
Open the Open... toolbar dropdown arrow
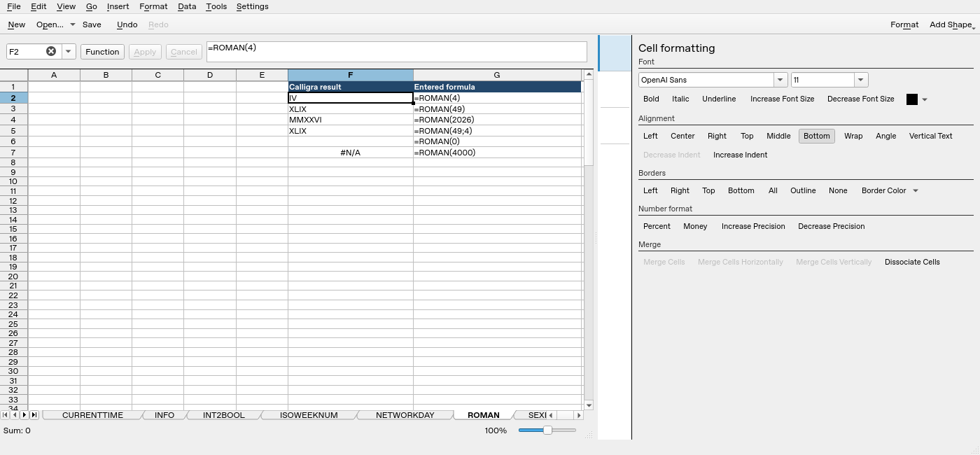pos(72,24)
